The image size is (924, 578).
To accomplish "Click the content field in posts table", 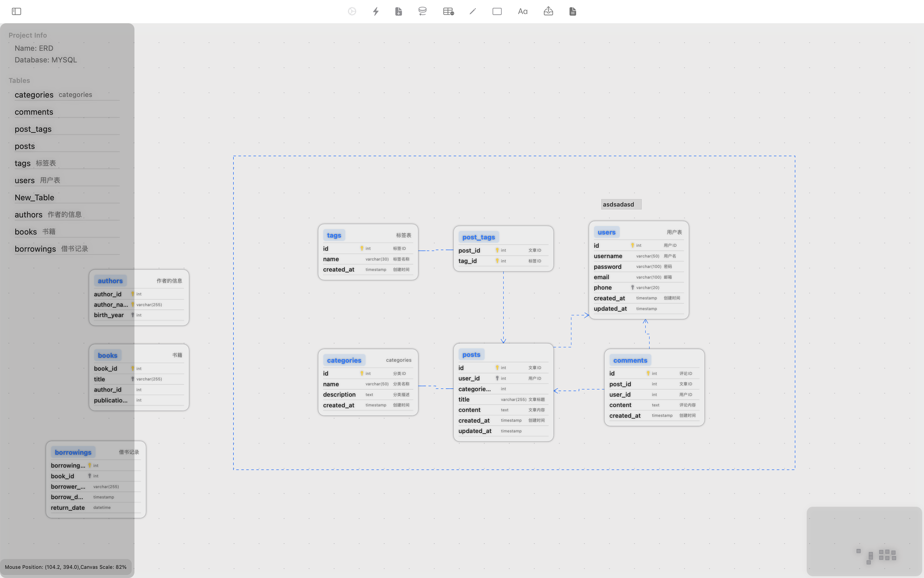I will pyautogui.click(x=503, y=410).
